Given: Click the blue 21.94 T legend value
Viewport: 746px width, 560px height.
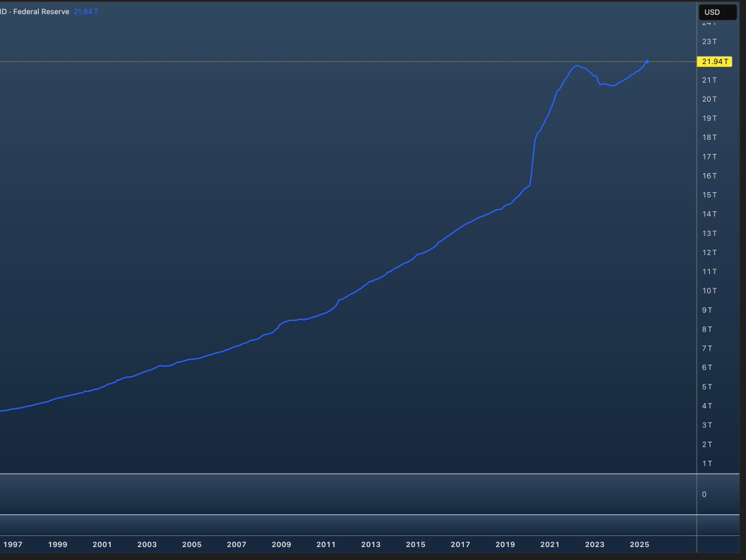Looking at the screenshot, I should tap(86, 12).
